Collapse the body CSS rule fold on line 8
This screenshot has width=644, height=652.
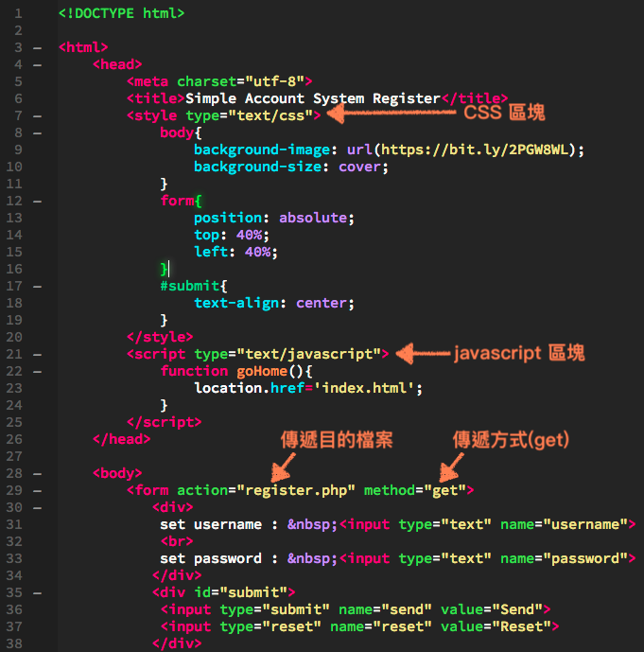coord(38,133)
